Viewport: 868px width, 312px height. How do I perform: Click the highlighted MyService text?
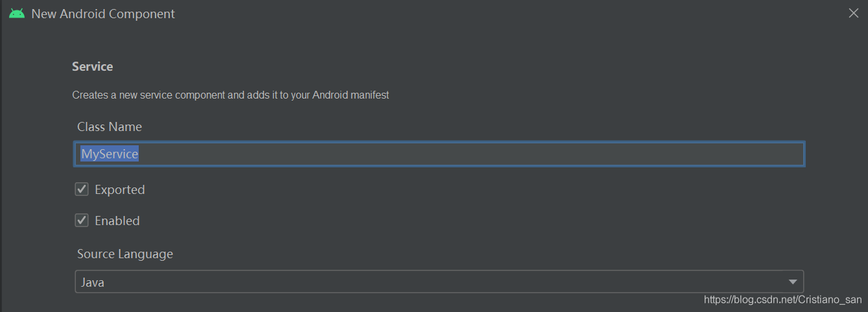point(110,154)
